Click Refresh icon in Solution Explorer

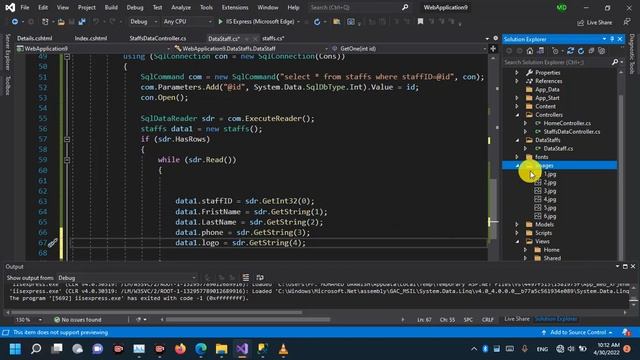pos(581,51)
